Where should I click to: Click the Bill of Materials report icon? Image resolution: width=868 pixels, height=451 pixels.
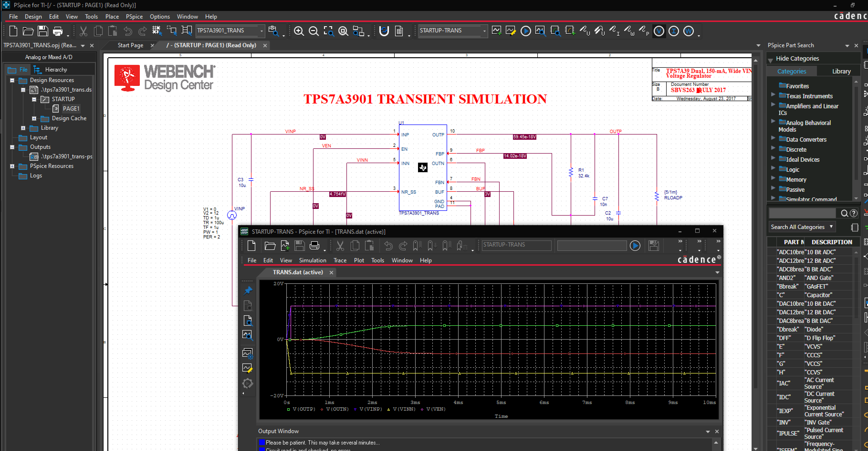click(x=399, y=31)
